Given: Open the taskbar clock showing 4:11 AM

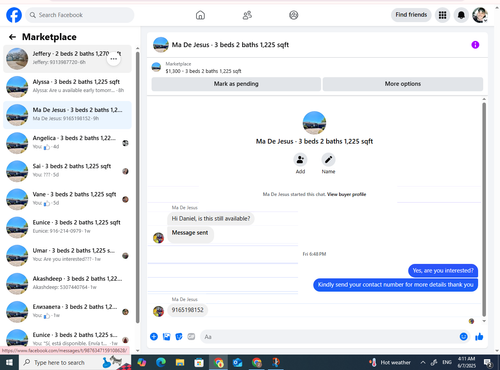Looking at the screenshot, I should click(x=466, y=362).
